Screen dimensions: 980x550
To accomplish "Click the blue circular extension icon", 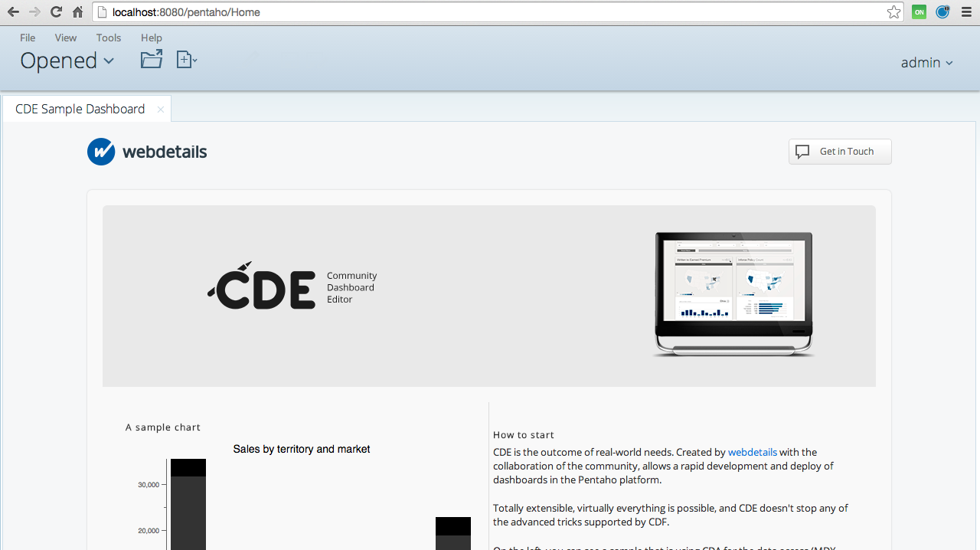I will [x=942, y=12].
